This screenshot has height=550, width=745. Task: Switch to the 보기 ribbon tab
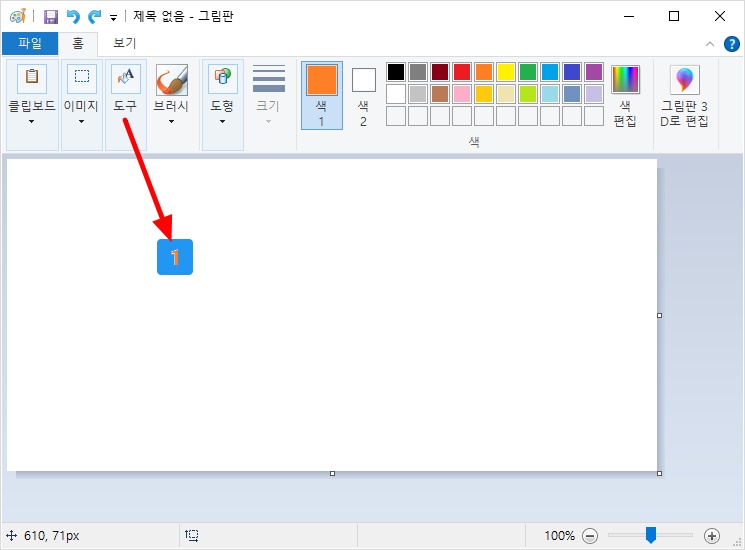(x=124, y=44)
